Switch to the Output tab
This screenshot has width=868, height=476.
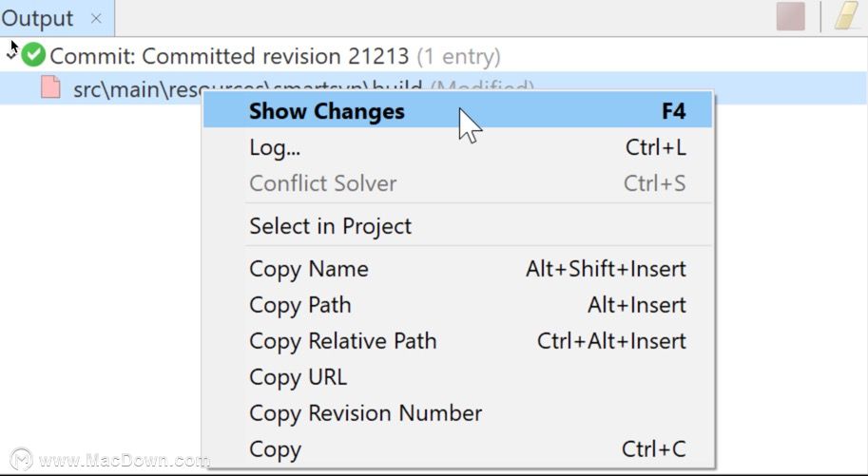point(38,18)
